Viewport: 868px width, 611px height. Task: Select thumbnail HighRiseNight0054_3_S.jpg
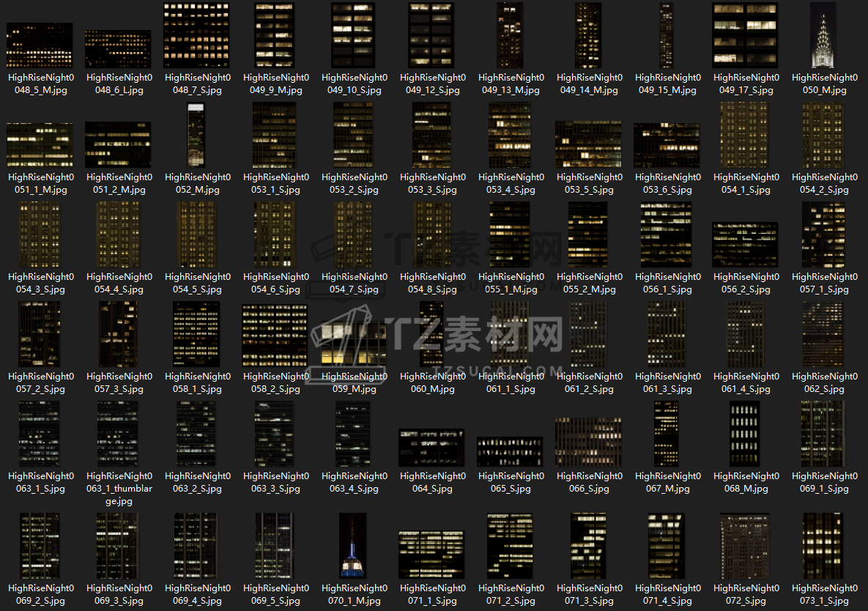(x=40, y=234)
